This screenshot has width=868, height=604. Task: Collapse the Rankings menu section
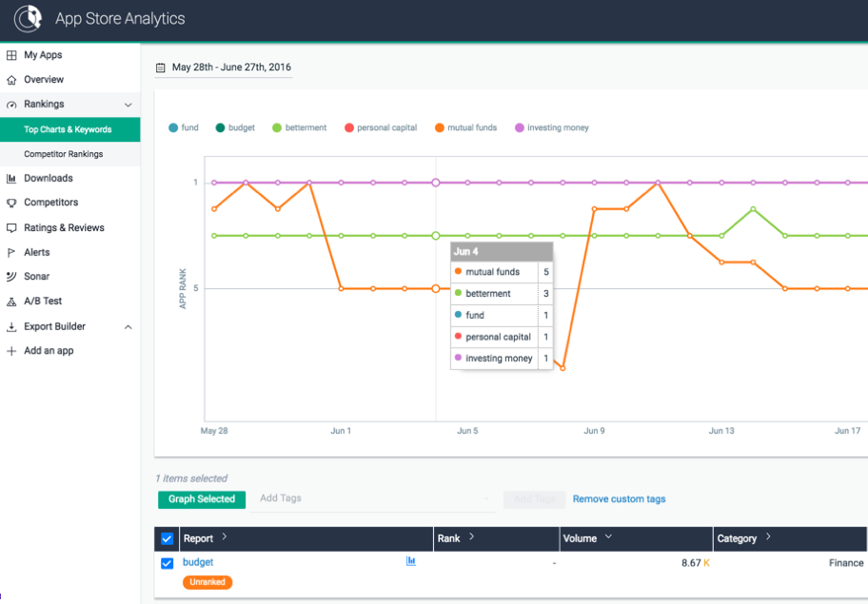tap(128, 105)
